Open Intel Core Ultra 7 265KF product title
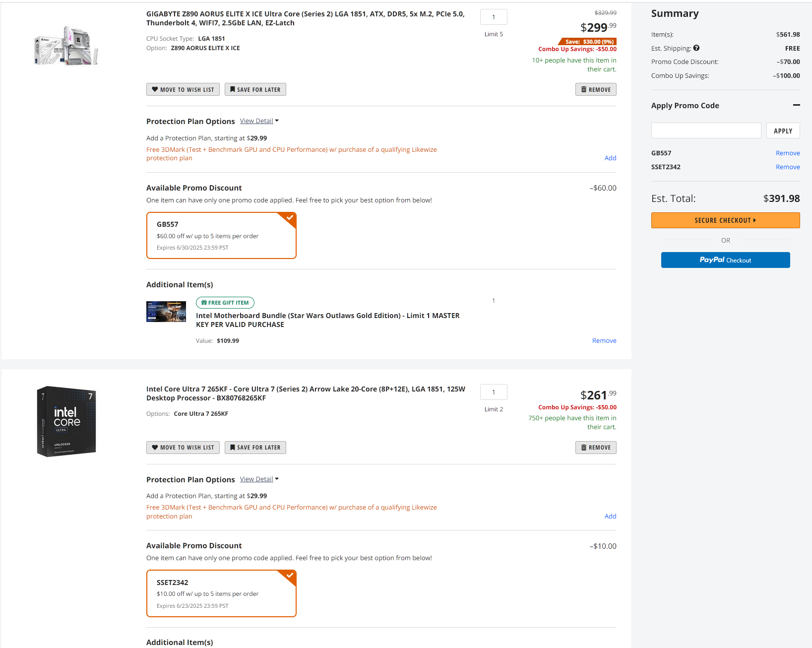Image resolution: width=812 pixels, height=648 pixels. tap(306, 393)
